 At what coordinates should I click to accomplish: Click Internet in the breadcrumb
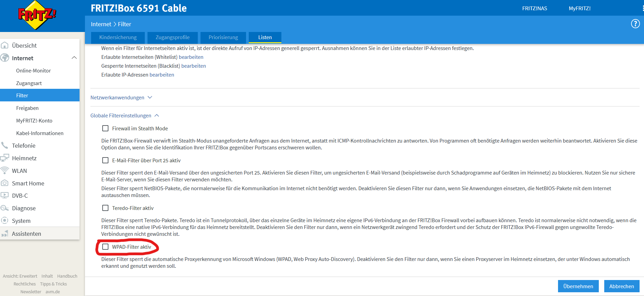pos(101,24)
